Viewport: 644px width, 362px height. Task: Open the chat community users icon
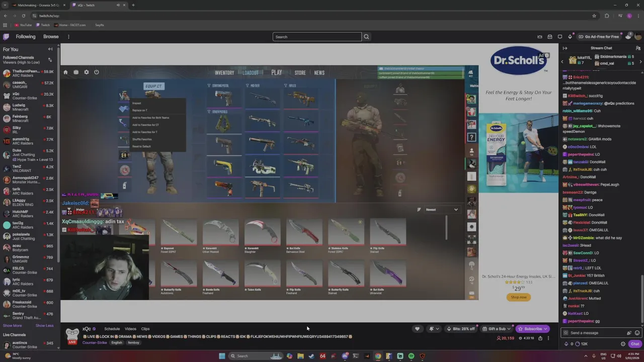[x=638, y=48]
